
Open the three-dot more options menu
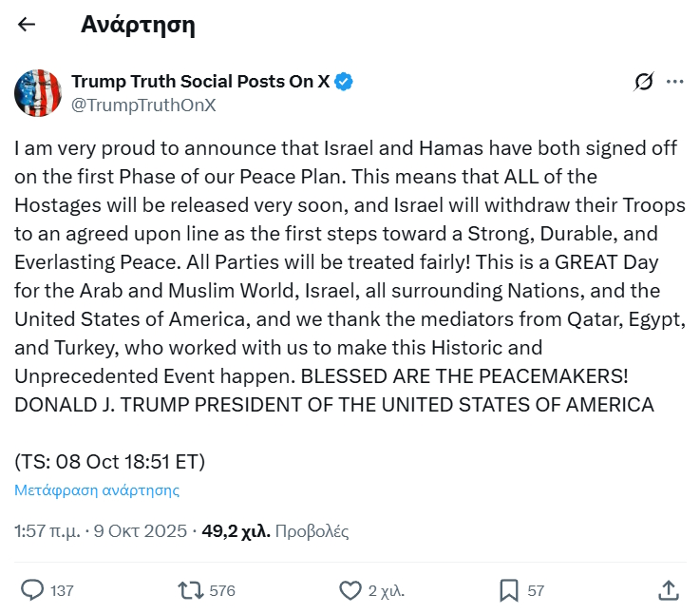click(675, 82)
